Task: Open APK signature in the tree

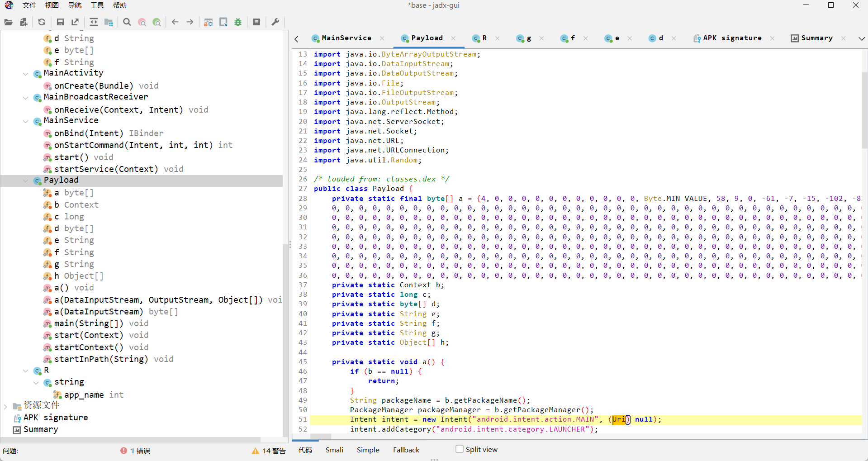Action: (x=51, y=417)
